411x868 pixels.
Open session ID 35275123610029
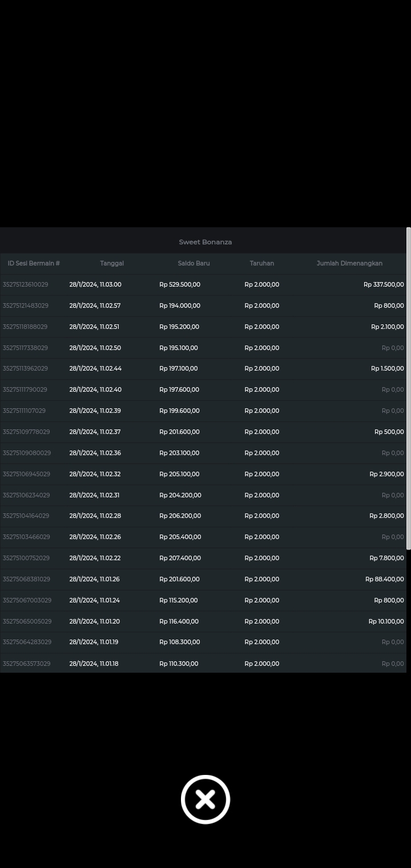click(26, 284)
